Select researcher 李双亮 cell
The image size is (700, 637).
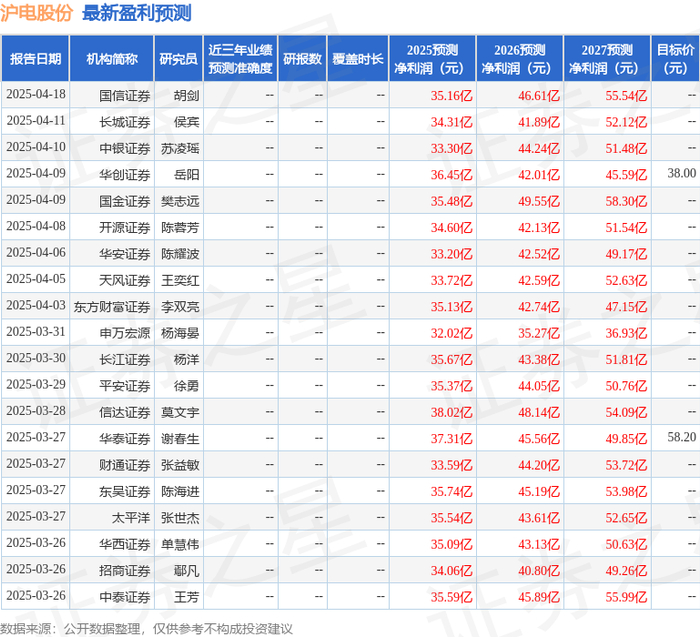180,307
